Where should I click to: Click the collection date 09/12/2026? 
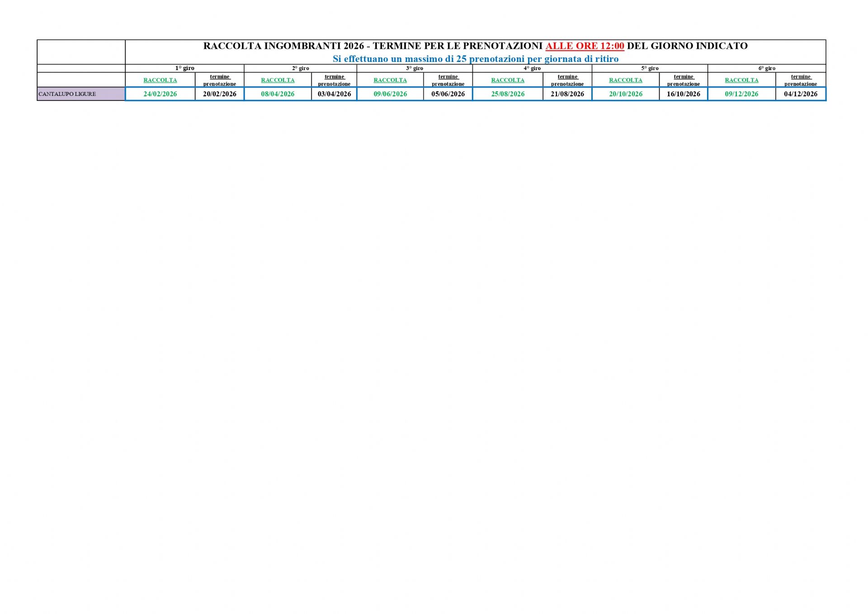(741, 94)
